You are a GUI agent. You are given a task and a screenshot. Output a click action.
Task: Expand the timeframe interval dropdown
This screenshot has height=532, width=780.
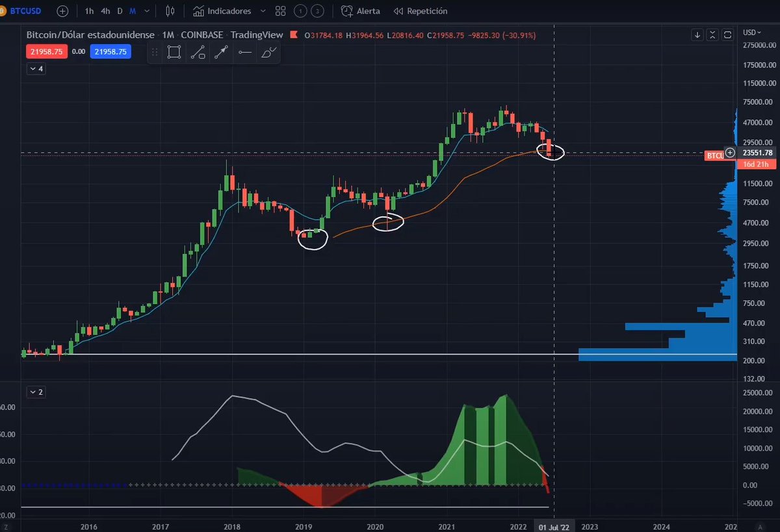[x=148, y=11]
